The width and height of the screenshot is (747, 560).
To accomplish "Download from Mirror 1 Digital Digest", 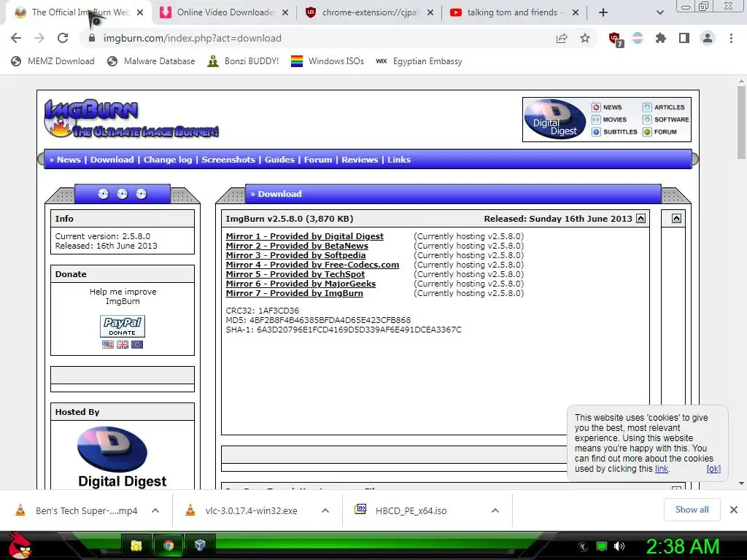I will pos(304,236).
